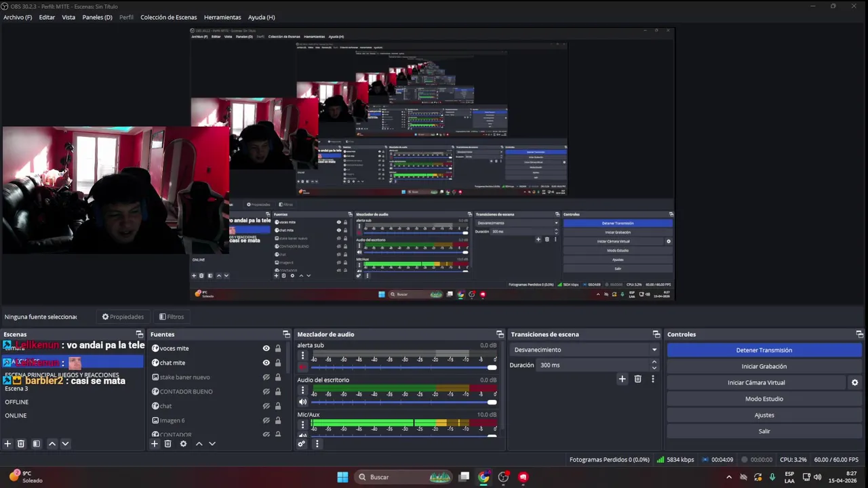Decrease transition duration with down stepper
868x488 pixels.
point(654,367)
